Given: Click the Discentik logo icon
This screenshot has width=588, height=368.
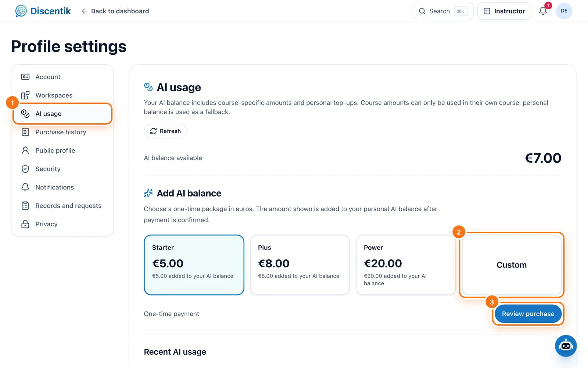Looking at the screenshot, I should pos(21,11).
